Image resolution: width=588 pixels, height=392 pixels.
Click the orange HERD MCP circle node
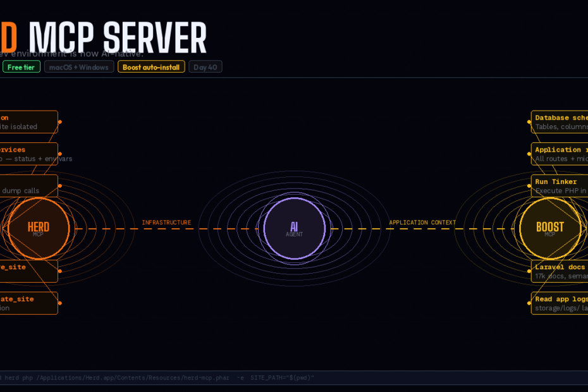tap(39, 229)
